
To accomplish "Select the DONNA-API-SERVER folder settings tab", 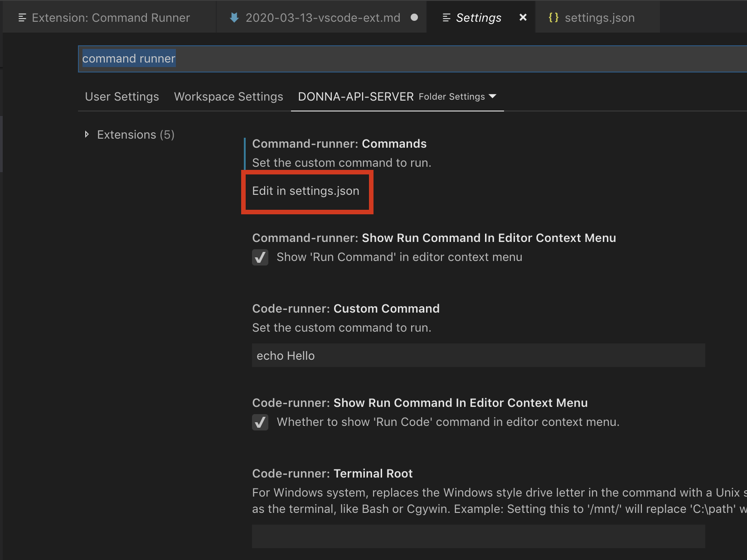I will tap(355, 97).
